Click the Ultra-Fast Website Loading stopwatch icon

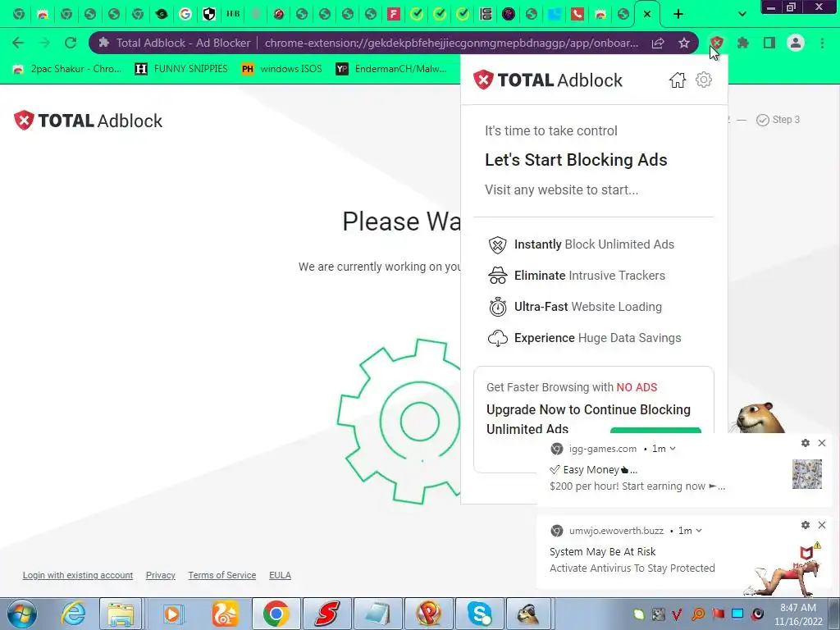[x=498, y=307]
